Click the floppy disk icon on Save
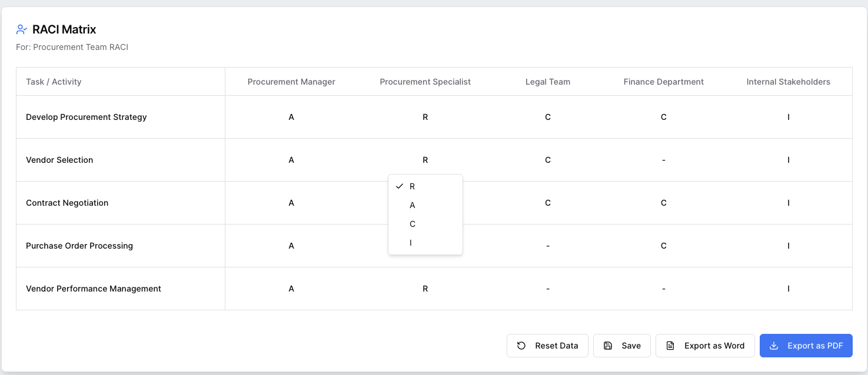 click(x=608, y=346)
